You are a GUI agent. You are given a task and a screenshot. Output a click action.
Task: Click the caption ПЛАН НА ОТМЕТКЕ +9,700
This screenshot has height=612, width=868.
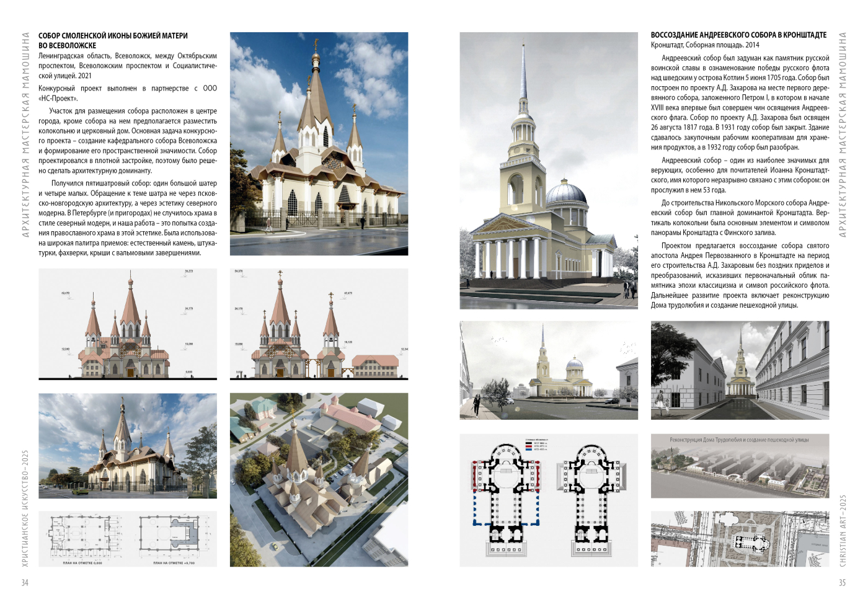(174, 563)
